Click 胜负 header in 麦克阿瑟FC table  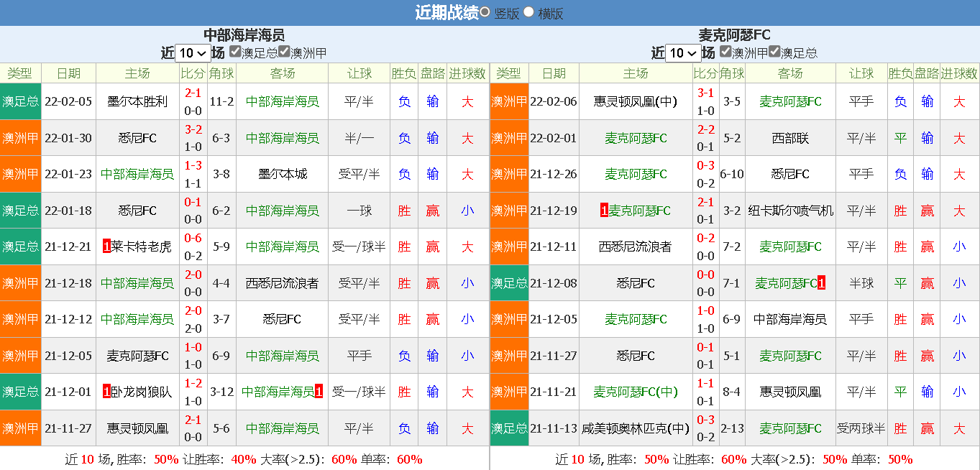point(900,73)
